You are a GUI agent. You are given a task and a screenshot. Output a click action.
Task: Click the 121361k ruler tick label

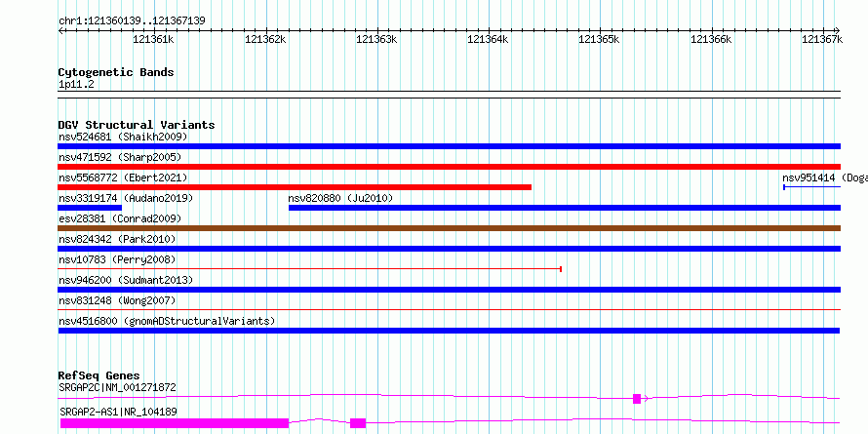click(154, 39)
